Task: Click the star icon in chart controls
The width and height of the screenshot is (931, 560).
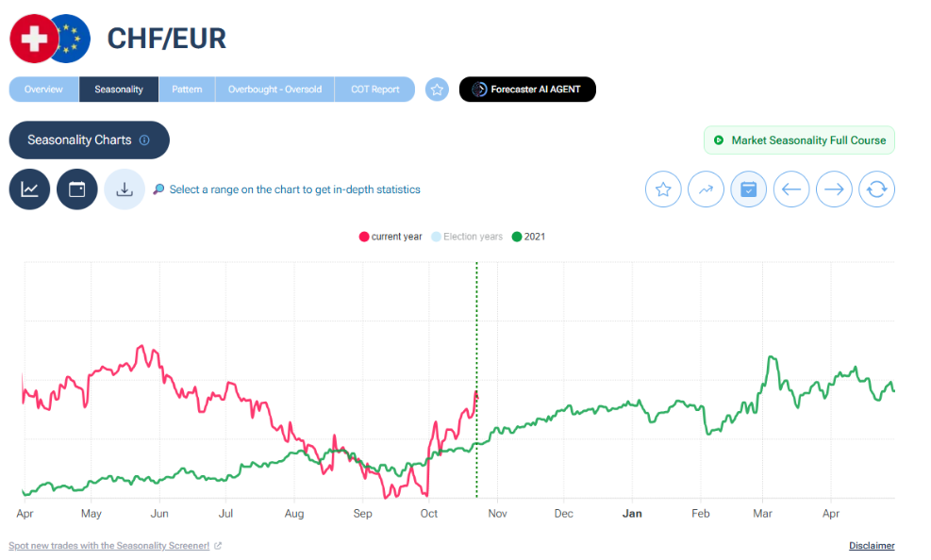Action: coord(663,189)
